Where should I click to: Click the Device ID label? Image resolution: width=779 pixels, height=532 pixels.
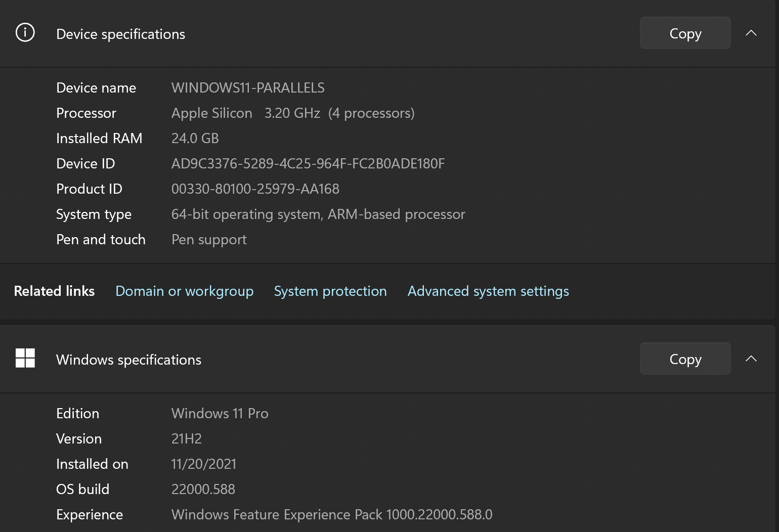85,164
